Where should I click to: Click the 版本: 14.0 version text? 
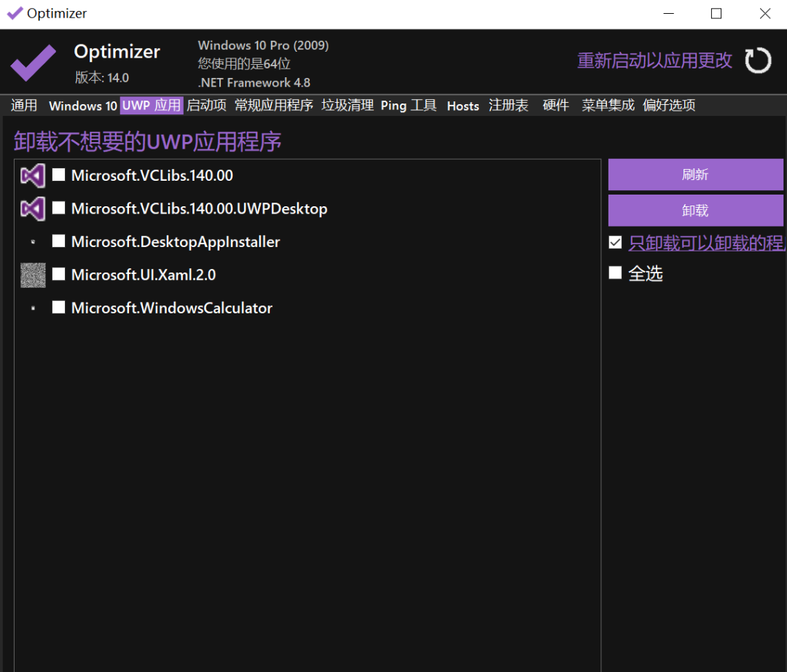pos(102,78)
